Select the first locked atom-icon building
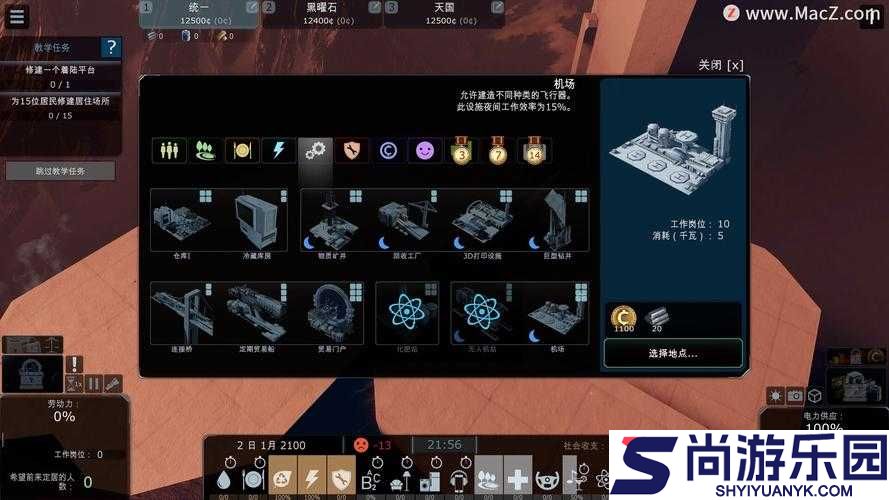Image resolution: width=889 pixels, height=500 pixels. tap(407, 314)
